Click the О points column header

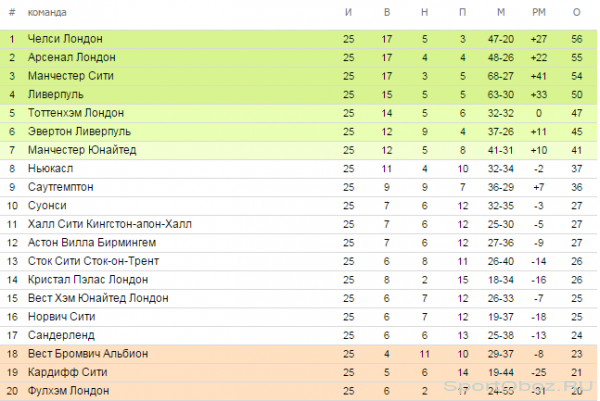click(577, 13)
